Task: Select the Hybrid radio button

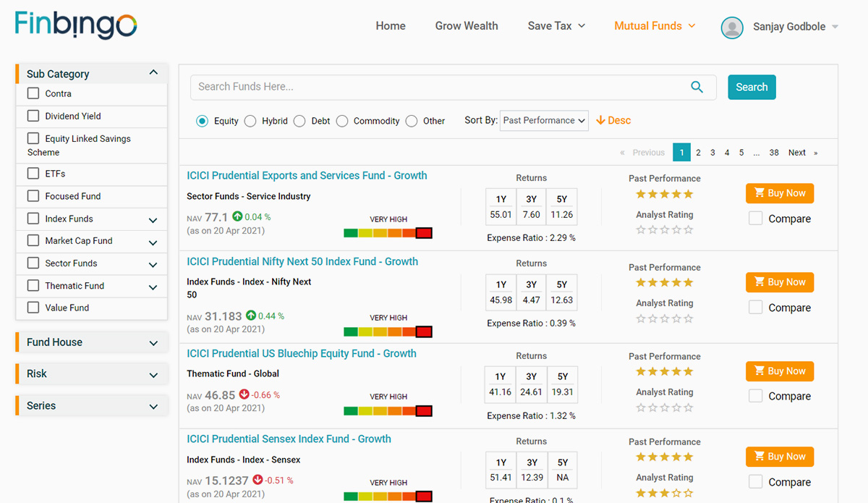Action: [250, 121]
